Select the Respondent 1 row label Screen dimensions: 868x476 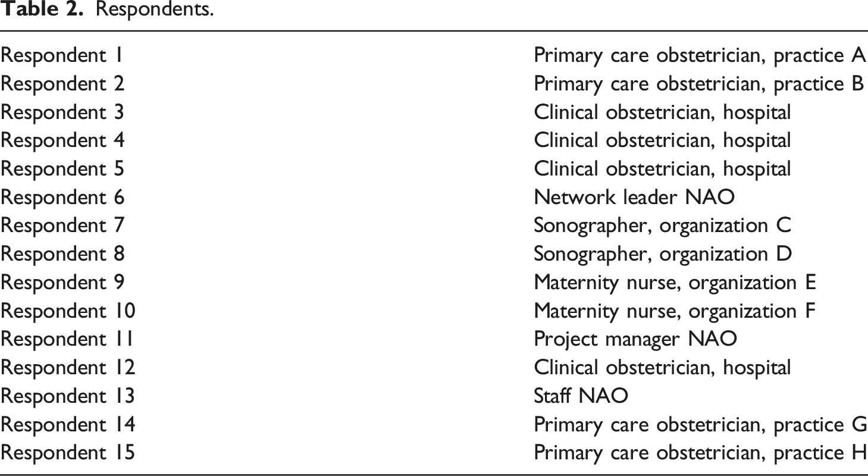coord(62,55)
